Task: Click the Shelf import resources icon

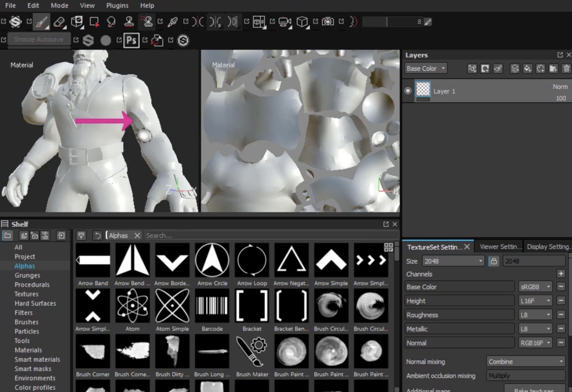Action: 61,235
